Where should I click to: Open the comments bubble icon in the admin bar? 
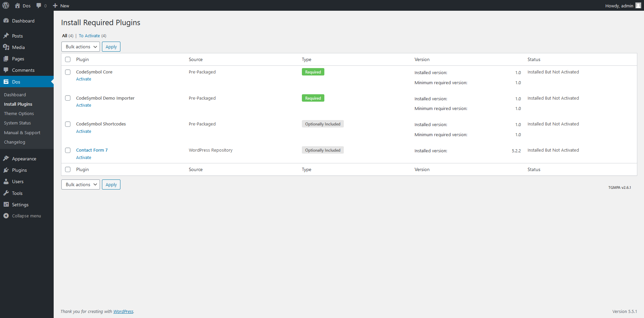point(39,6)
